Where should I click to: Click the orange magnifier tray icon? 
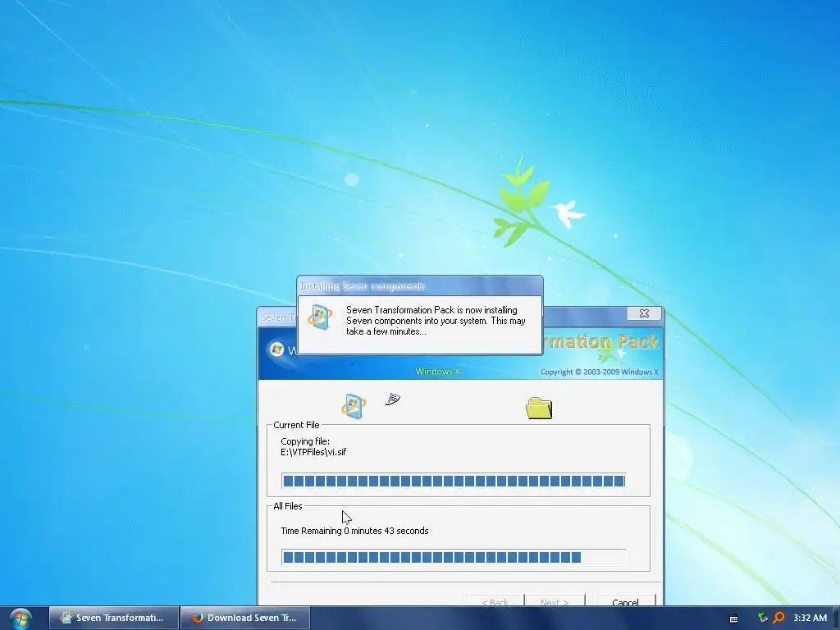click(x=779, y=618)
